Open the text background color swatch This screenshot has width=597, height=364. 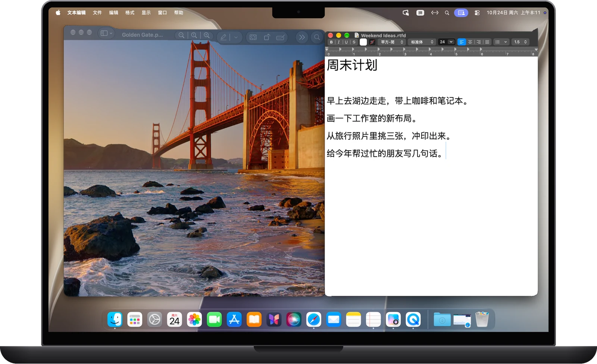372,42
